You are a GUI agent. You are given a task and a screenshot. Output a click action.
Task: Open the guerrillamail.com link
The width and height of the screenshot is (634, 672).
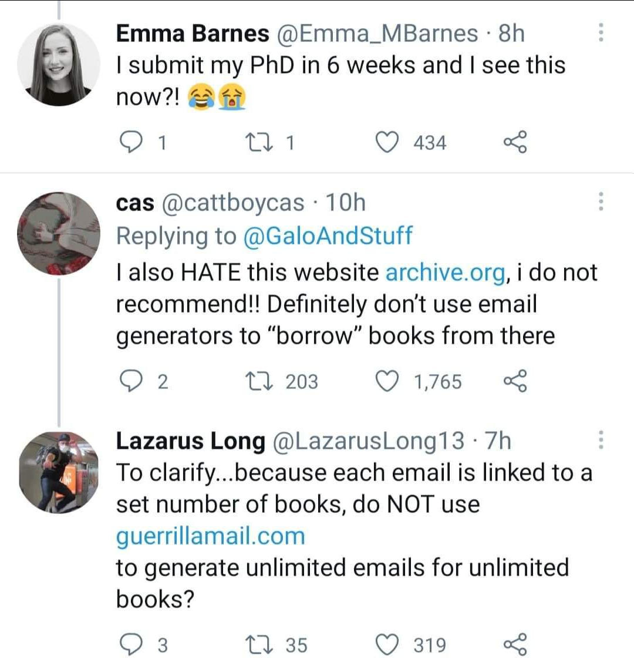[210, 536]
